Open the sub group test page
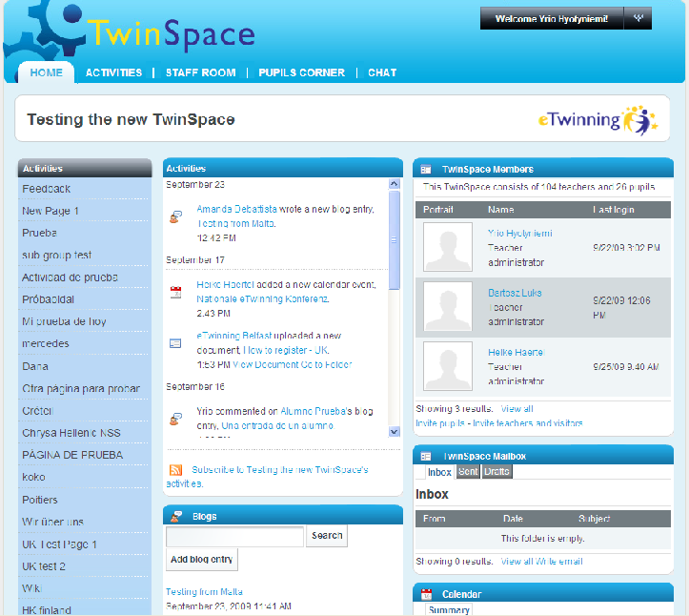This screenshot has height=616, width=689. [56, 255]
